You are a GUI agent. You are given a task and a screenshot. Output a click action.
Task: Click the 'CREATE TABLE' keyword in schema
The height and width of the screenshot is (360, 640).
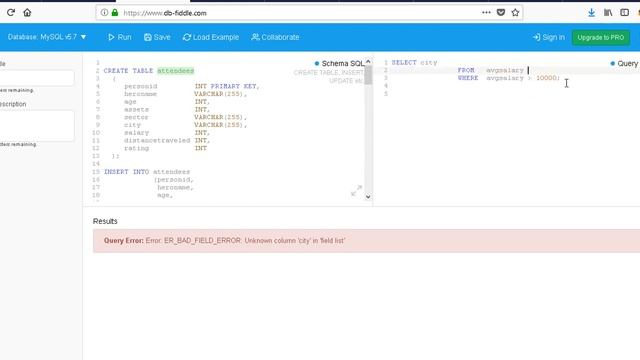tap(128, 71)
